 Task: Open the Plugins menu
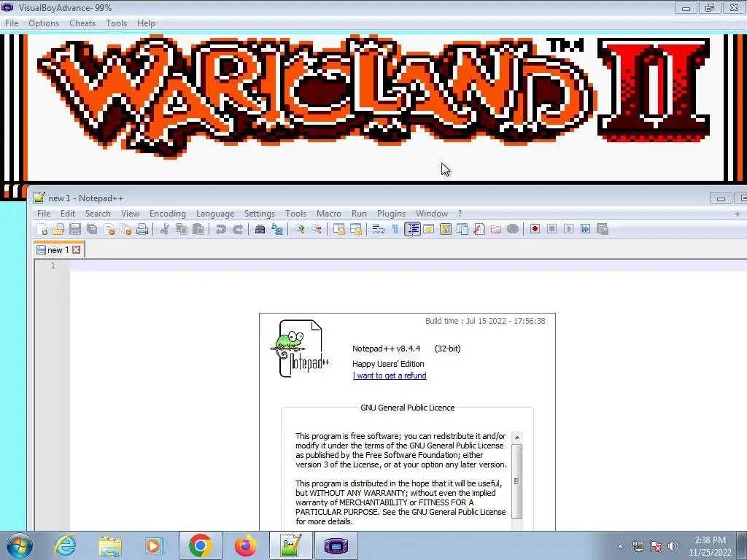pyautogui.click(x=391, y=214)
